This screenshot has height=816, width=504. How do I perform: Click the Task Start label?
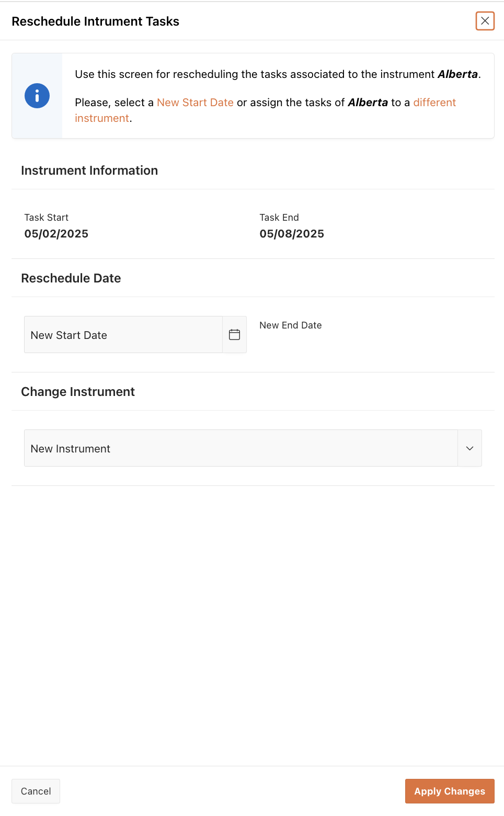[x=47, y=218]
